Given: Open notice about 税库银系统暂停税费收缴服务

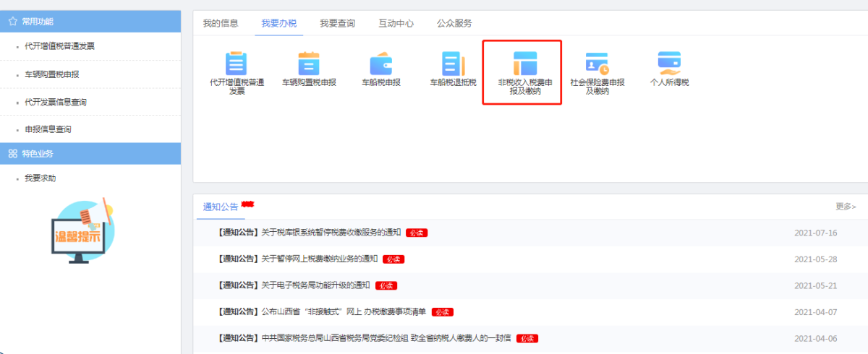Looking at the screenshot, I should [x=331, y=233].
